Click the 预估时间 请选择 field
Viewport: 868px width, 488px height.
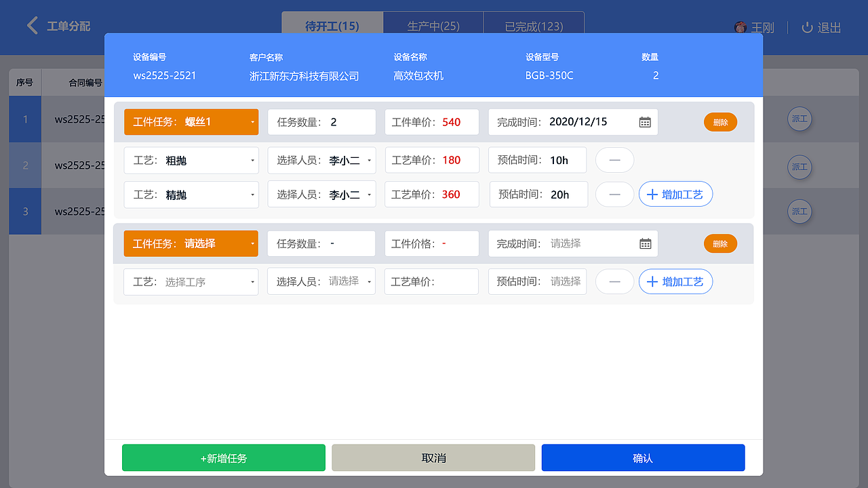click(x=538, y=281)
